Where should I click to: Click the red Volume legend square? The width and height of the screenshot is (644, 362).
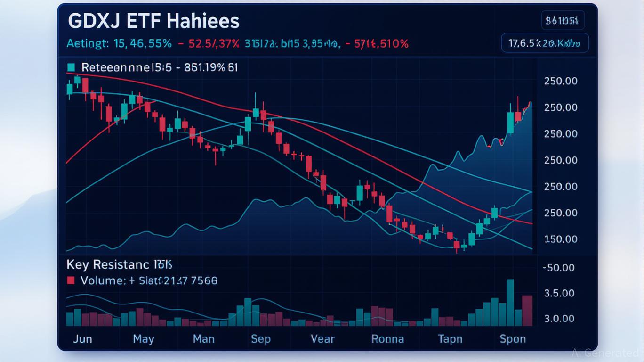[71, 280]
